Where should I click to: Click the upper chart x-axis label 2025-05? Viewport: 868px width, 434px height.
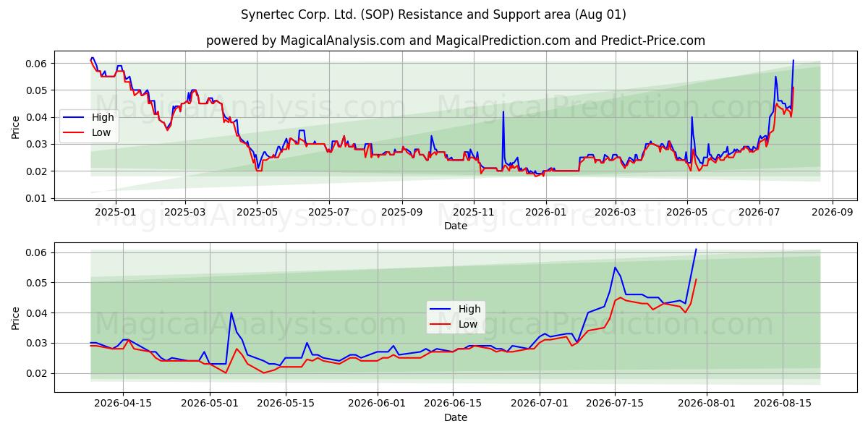258,213
